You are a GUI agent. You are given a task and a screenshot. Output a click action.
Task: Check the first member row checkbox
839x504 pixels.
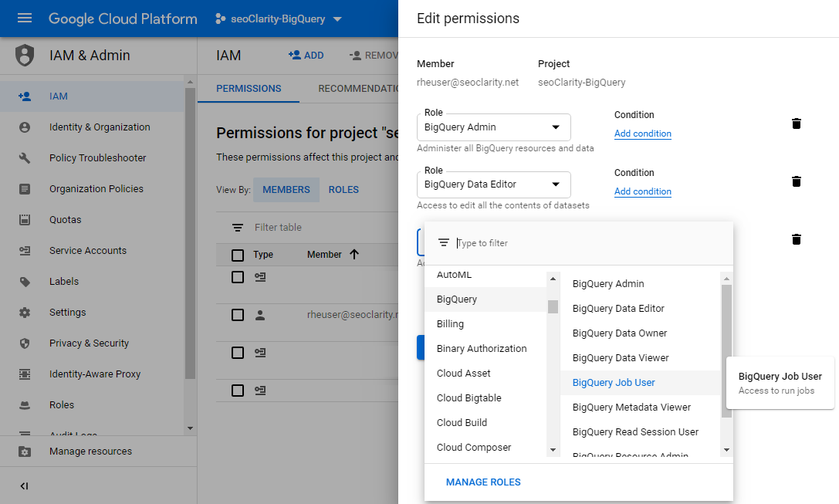tap(238, 277)
